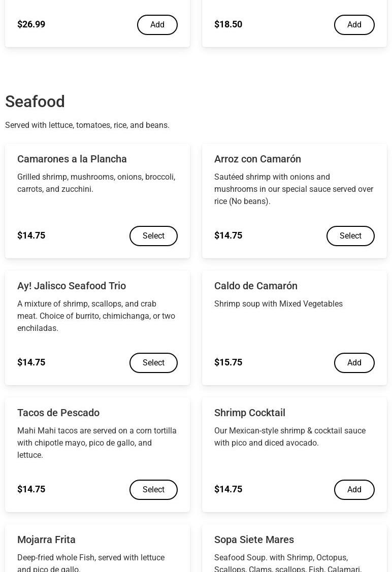Image resolution: width=392 pixels, height=572 pixels.
Task: Open the Arroz con Camarón item title
Action: click(x=257, y=159)
